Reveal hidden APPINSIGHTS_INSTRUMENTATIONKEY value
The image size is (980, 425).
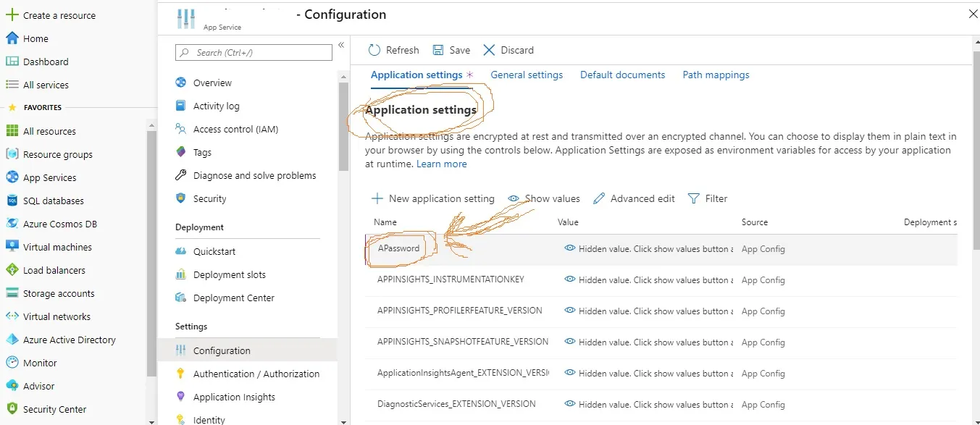570,279
